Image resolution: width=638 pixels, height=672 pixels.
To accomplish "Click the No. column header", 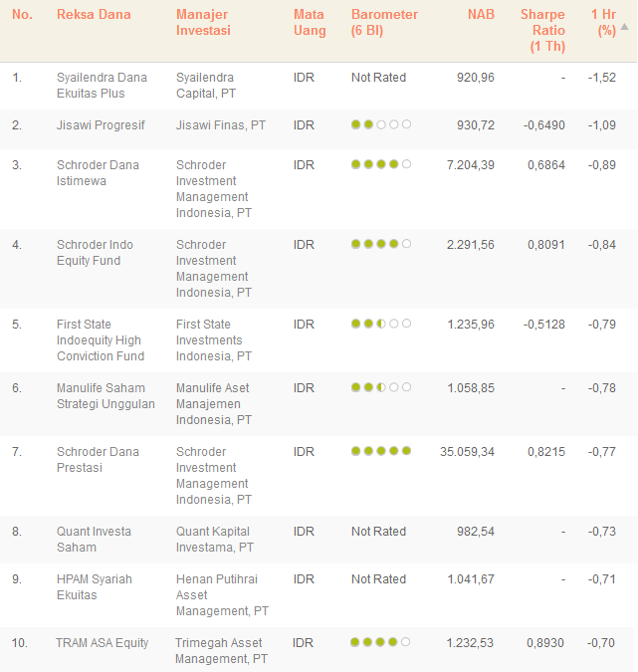I will pyautogui.click(x=22, y=15).
